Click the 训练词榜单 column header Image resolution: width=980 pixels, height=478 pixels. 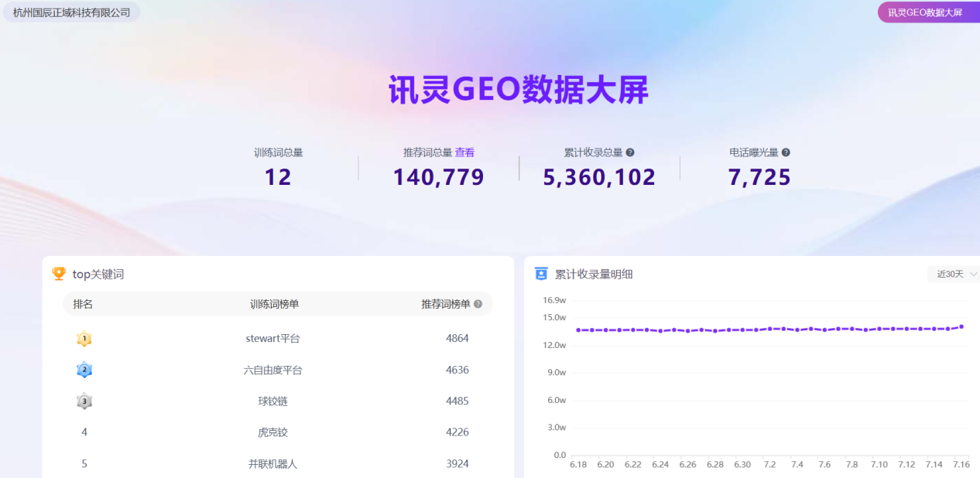pyautogui.click(x=274, y=304)
